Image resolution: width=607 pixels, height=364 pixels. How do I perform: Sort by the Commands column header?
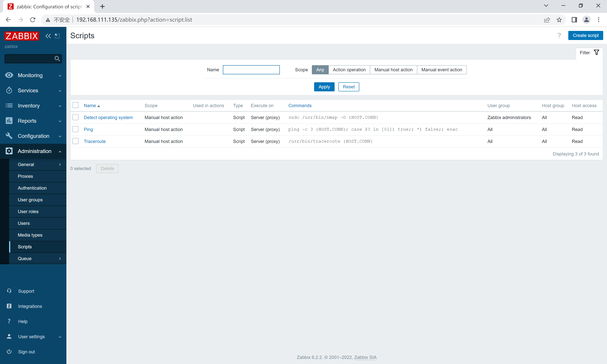tap(300, 105)
